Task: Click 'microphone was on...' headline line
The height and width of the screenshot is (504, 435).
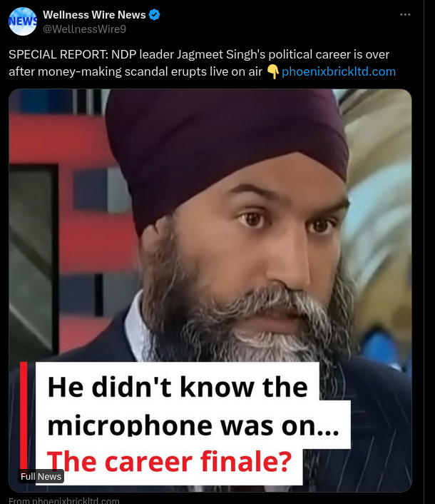Action: coord(193,425)
